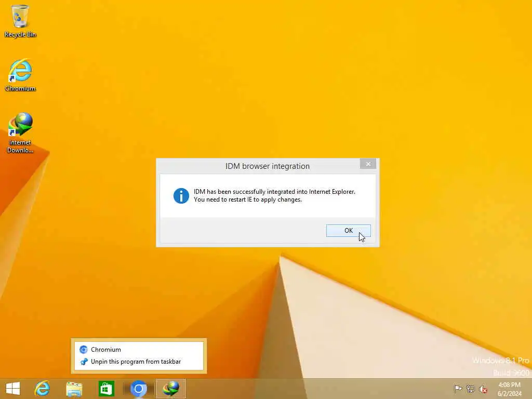
Task: Open the Windows Store taskbar icon
Action: pos(106,389)
